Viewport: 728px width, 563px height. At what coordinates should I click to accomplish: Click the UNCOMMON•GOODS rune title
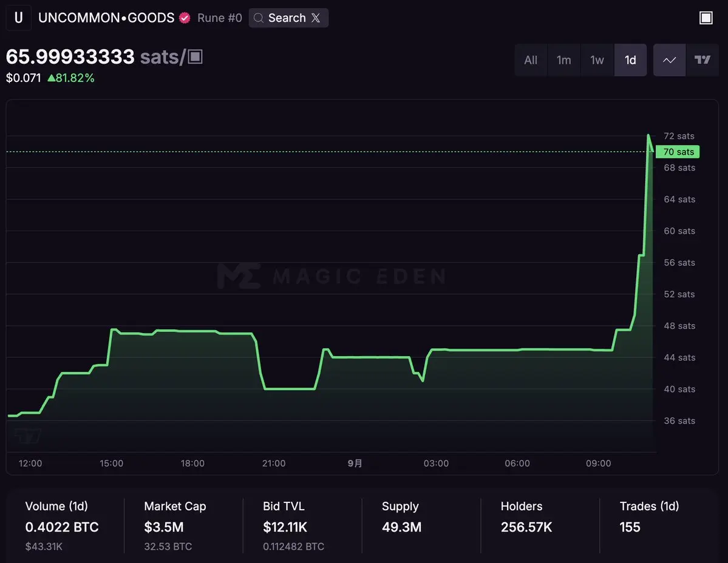[x=106, y=18]
